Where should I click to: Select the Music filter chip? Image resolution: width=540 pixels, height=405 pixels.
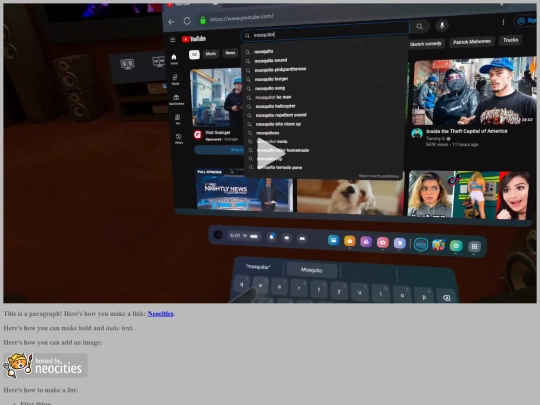(211, 54)
